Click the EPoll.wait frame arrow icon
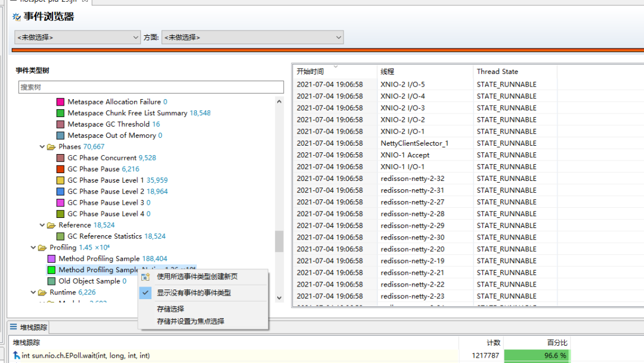 [x=17, y=355]
